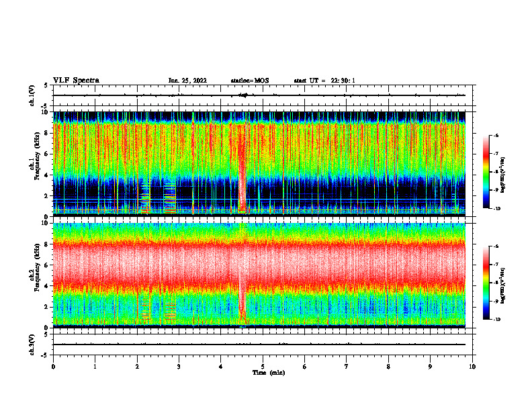The height and width of the screenshot is (411, 532).
Task: Click the ch.2 colorbar
Action: pos(486,283)
